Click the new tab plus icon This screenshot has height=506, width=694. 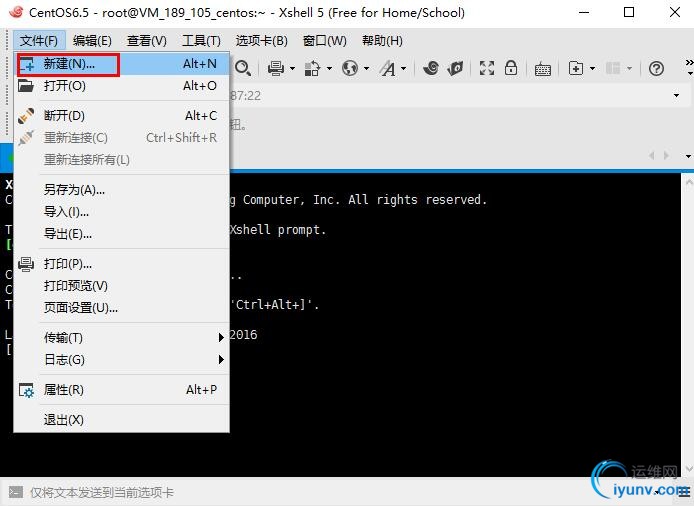point(576,68)
